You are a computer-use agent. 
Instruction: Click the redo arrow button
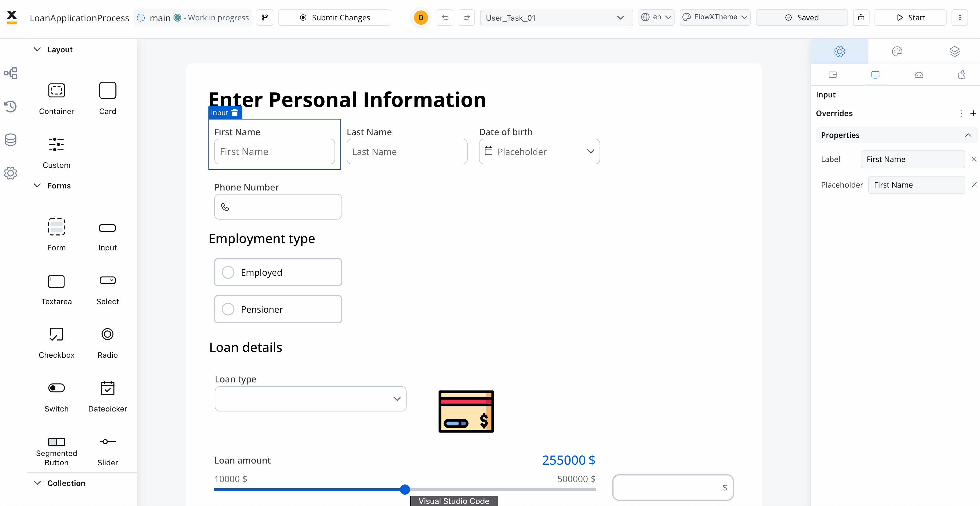tap(467, 17)
